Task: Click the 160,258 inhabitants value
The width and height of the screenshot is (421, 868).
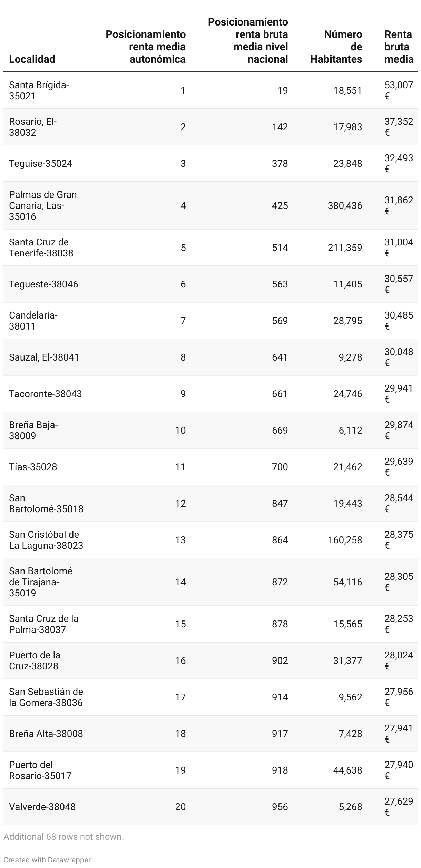Action: [345, 540]
